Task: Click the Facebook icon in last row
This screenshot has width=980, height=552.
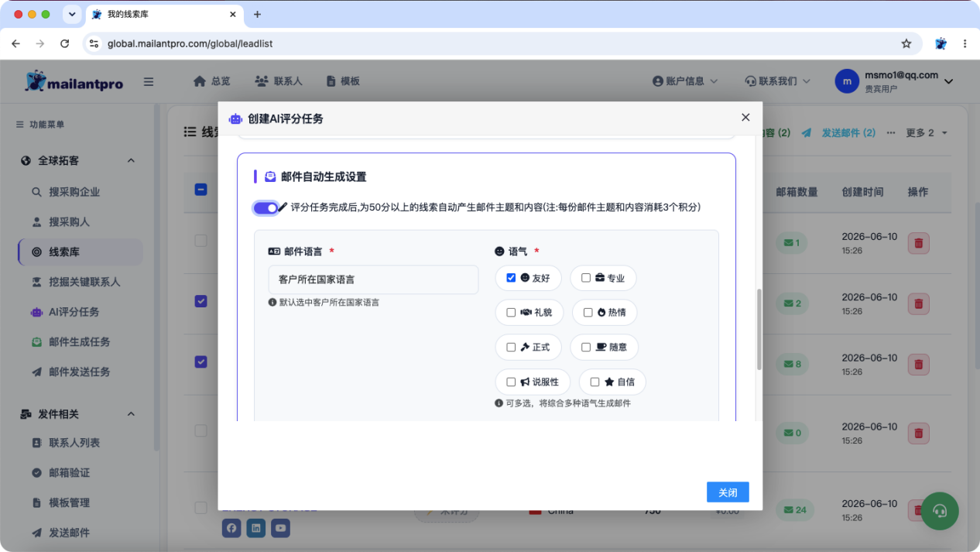Action: coord(231,528)
